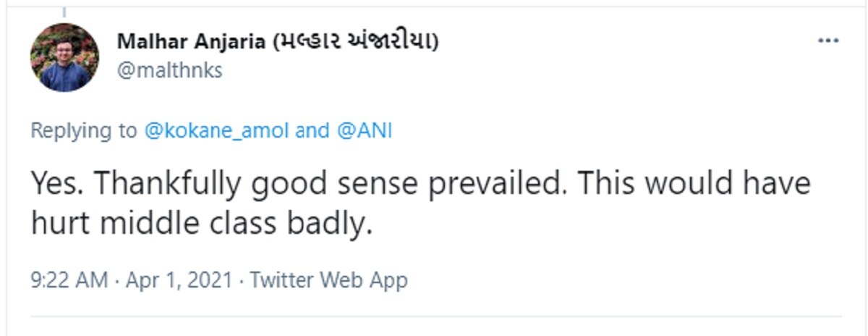The image size is (868, 336).
Task: Click the word "and" between the mentions
Action: click(312, 131)
